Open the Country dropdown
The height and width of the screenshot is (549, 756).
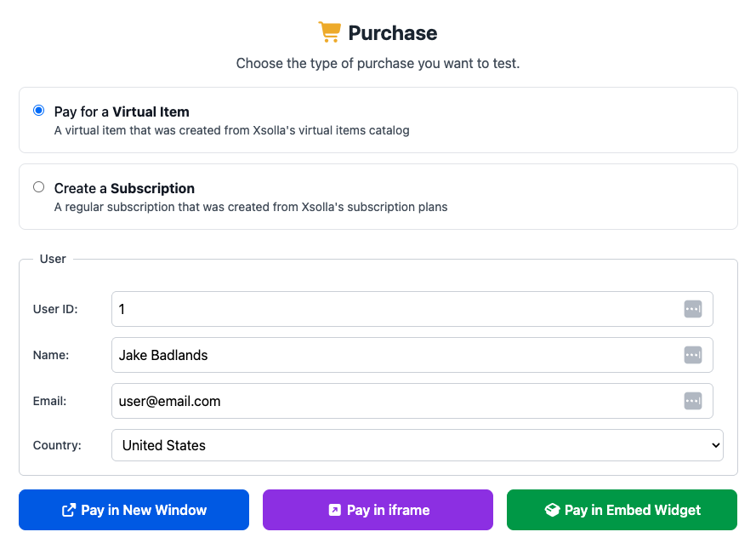417,445
